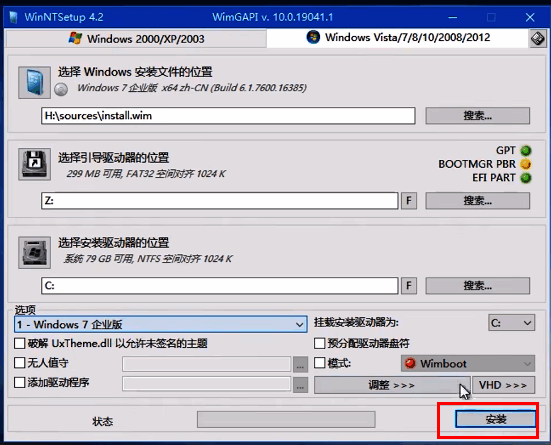Viewport: 551px width, 445px height.
Task: Click the installation drive hard disk icon
Action: tap(34, 252)
